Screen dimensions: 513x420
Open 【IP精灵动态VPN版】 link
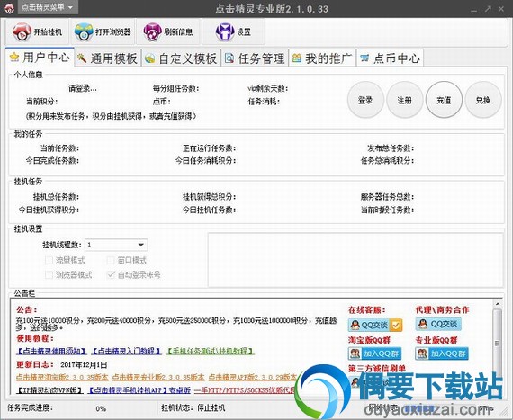pyautogui.click(x=49, y=390)
